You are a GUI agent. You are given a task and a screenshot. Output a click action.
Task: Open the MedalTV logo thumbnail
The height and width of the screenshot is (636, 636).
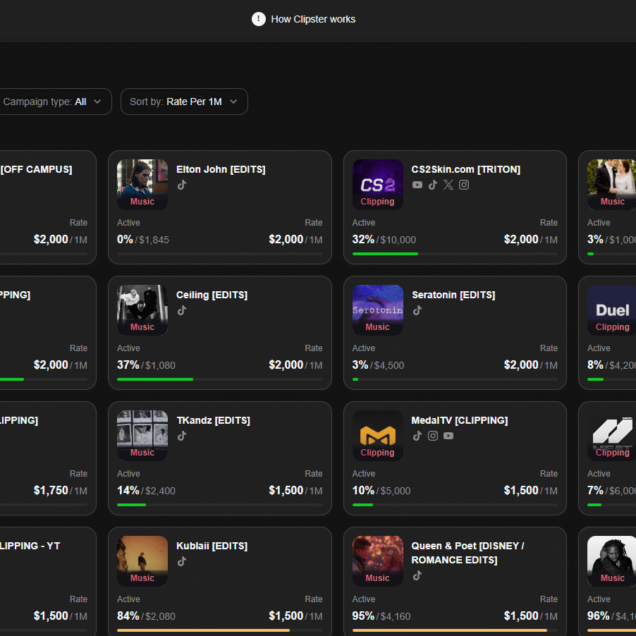click(378, 435)
